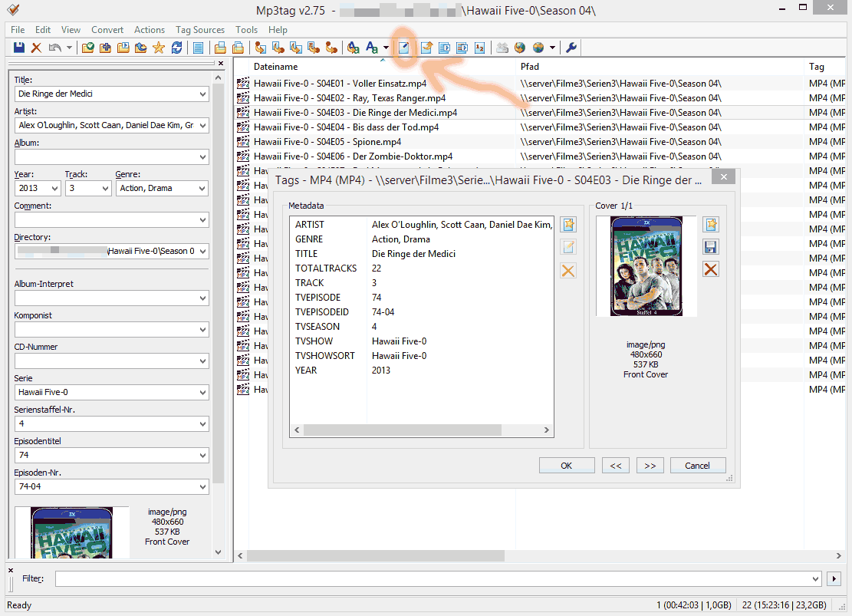Select file S04E06 - Der Zombie-Doktor.mp4
Viewport: 852px width, 616px height.
(x=353, y=156)
